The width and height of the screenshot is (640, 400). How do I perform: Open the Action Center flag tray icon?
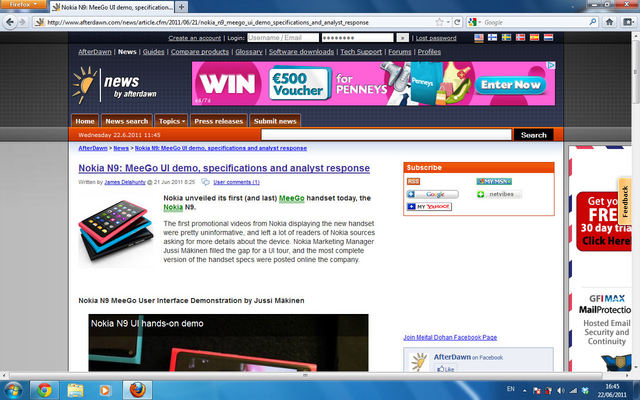(x=537, y=391)
